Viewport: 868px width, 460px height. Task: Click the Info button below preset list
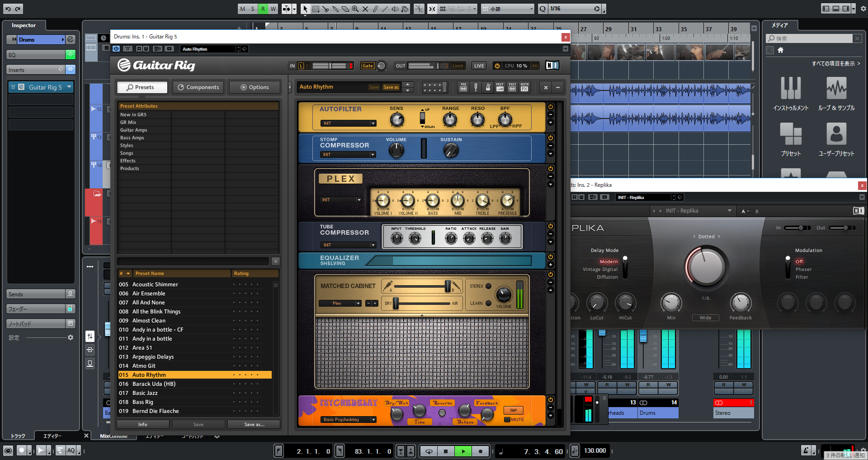click(x=143, y=424)
